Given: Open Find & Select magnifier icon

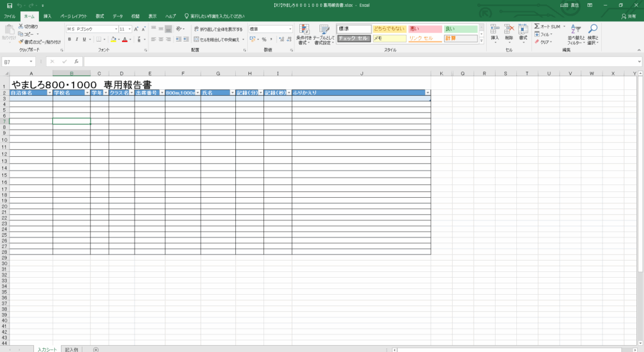Looking at the screenshot, I should coord(592,34).
